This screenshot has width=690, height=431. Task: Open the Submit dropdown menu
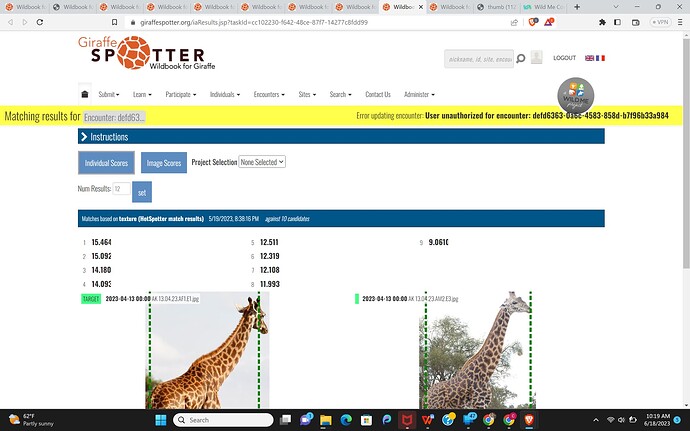pos(109,94)
